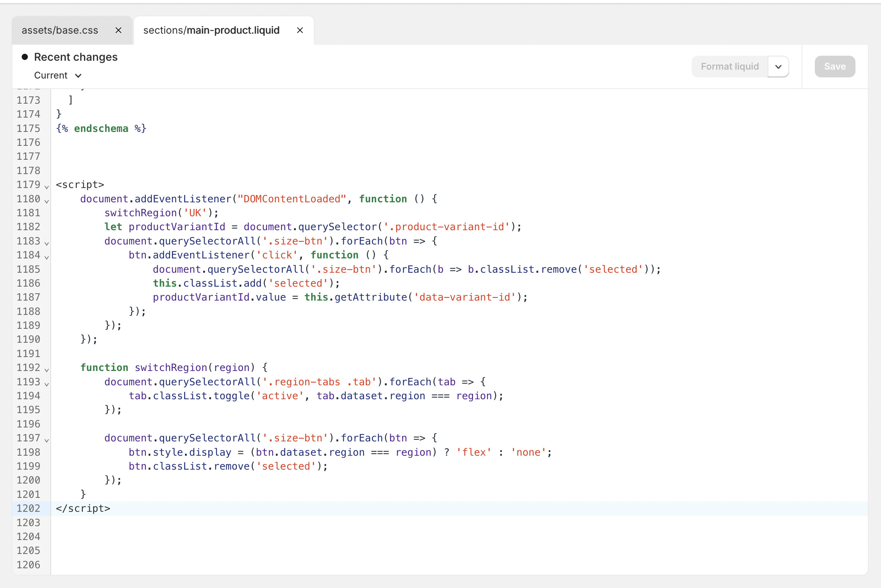Collapse the region-tabs forEach fold at line 1193

click(46, 384)
